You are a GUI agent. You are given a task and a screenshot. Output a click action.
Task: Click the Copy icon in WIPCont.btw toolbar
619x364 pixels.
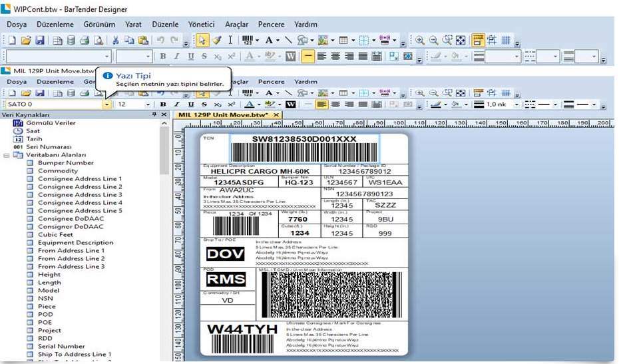[x=129, y=41]
